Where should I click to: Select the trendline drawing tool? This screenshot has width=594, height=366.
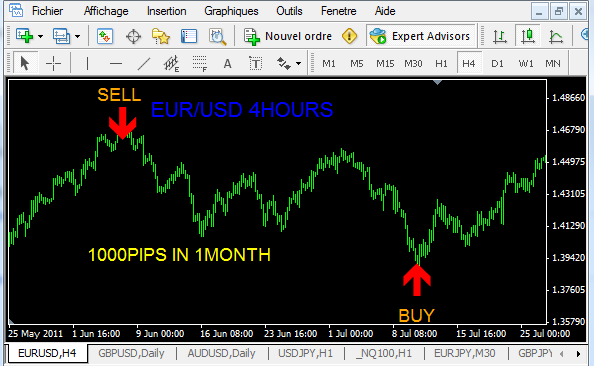[144, 63]
